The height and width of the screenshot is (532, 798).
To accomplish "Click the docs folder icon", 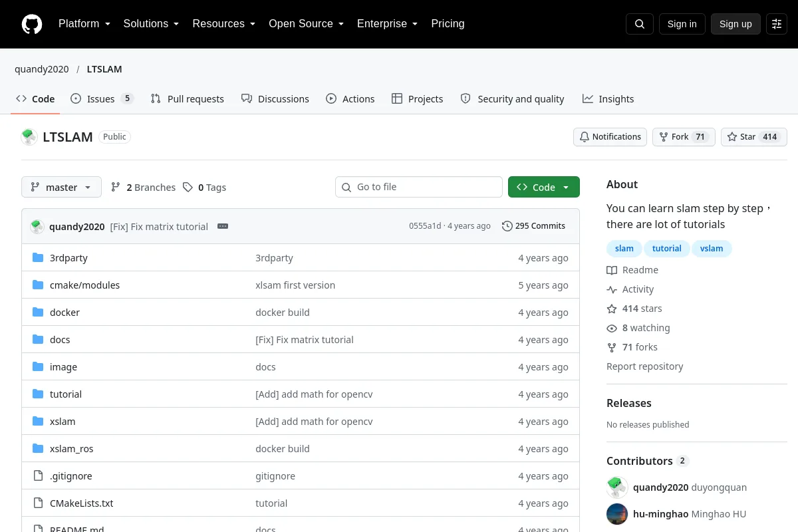I will 38,340.
